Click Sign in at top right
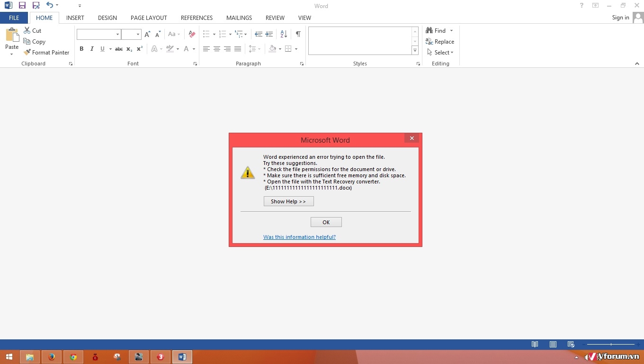The width and height of the screenshot is (644, 364). pos(620,18)
